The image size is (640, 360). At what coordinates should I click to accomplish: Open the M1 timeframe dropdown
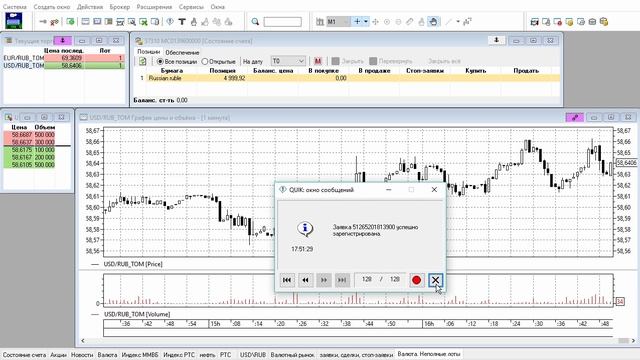coord(338,22)
